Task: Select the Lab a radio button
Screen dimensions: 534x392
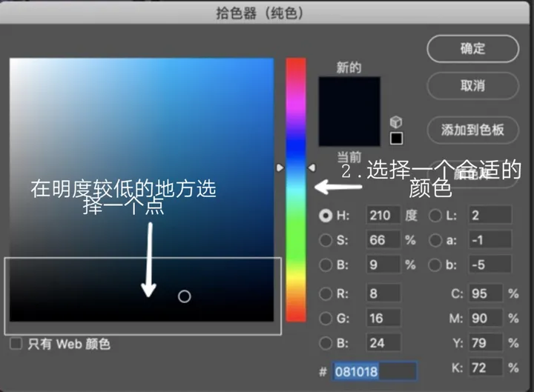Action: [x=435, y=240]
